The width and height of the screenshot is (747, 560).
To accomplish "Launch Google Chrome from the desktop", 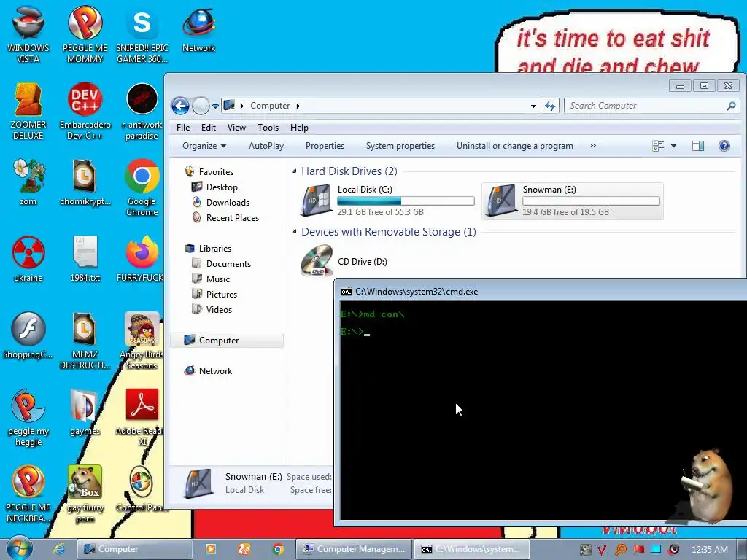I will point(142,187).
